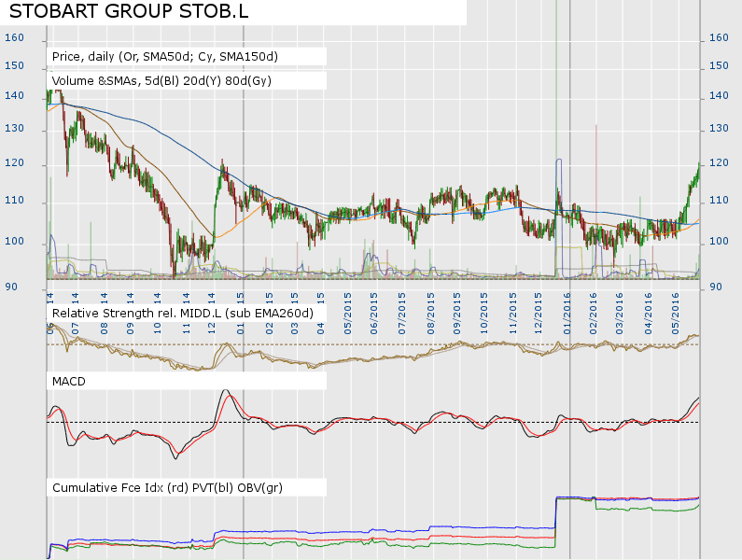The image size is (742, 560).
Task: Click the 09/2015 date axis label
Action: pos(457,314)
